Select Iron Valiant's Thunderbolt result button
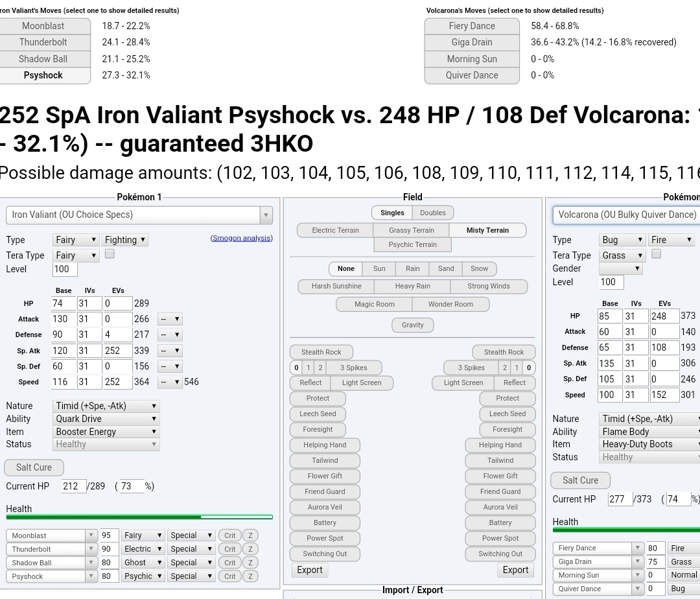 [x=44, y=42]
